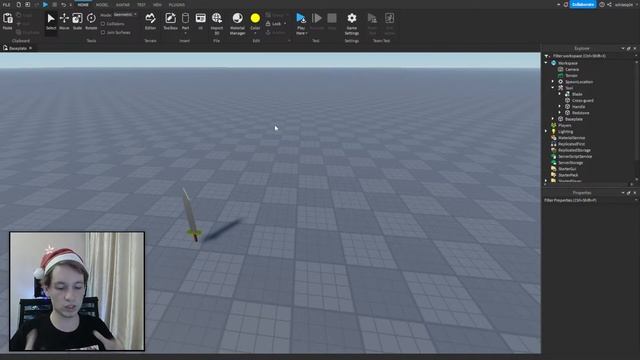Select ReplicatedStorage in Explorer
This screenshot has width=640, height=360.
[574, 150]
